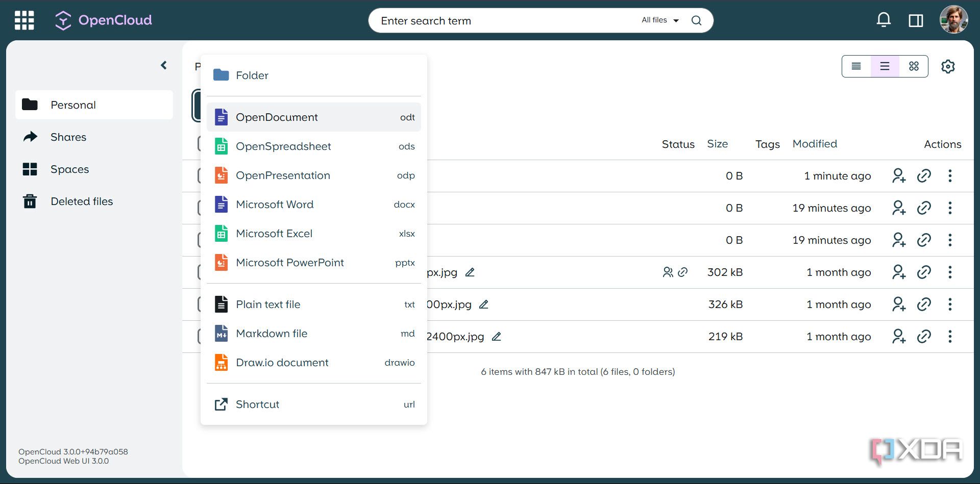The image size is (980, 484).
Task: Open Spaces in the sidebar
Action: click(x=94, y=169)
